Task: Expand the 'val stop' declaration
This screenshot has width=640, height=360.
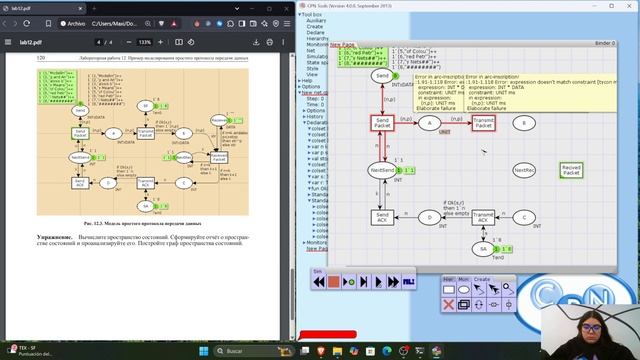Action: coord(309,159)
